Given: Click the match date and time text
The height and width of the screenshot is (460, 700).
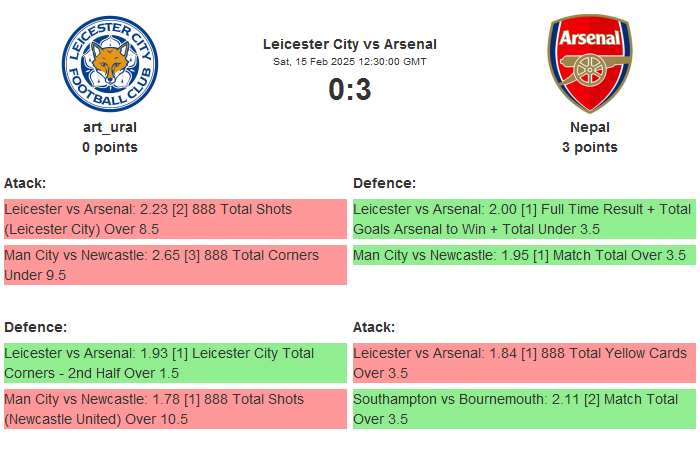Looking at the screenshot, I should click(x=349, y=62).
